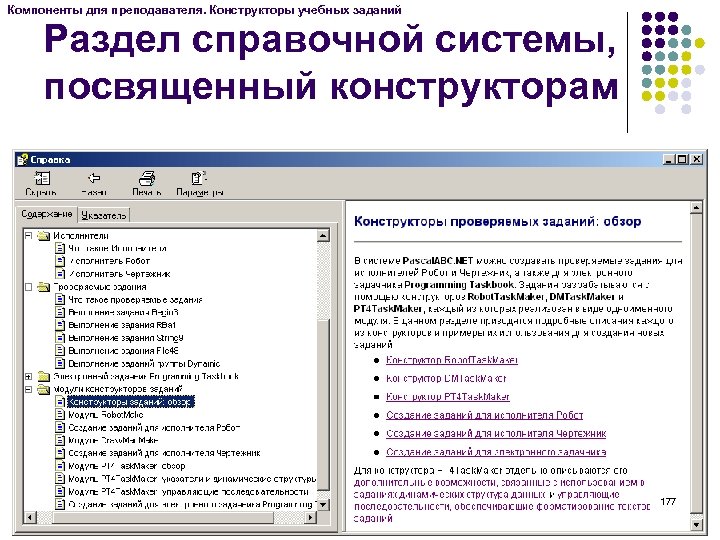Click the Справка window title icon
The width and height of the screenshot is (720, 540).
pos(22,160)
